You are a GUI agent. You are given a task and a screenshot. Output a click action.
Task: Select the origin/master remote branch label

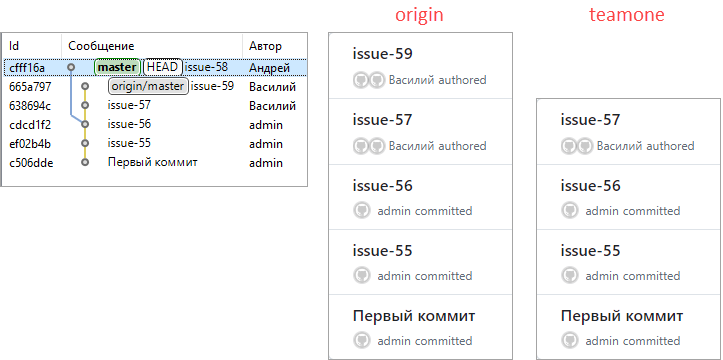148,86
